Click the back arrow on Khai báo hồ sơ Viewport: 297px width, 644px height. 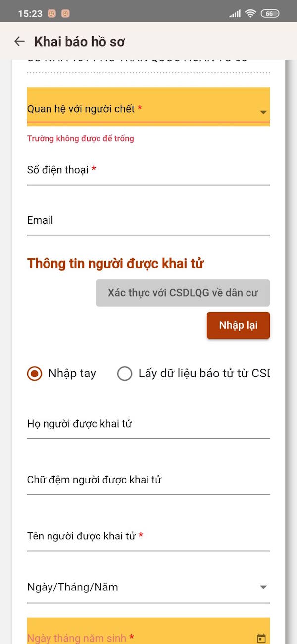(x=19, y=41)
